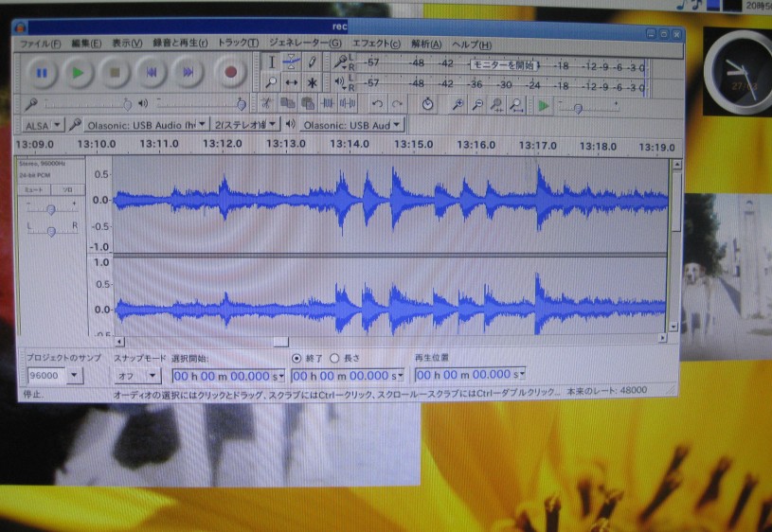Start playback with the green Play button
Screen dimensions: 772x532
pos(78,73)
